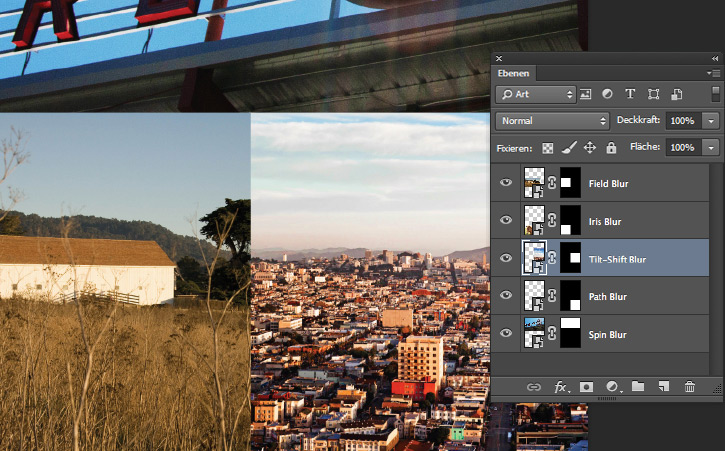Create a new group folder icon

(x=638, y=386)
